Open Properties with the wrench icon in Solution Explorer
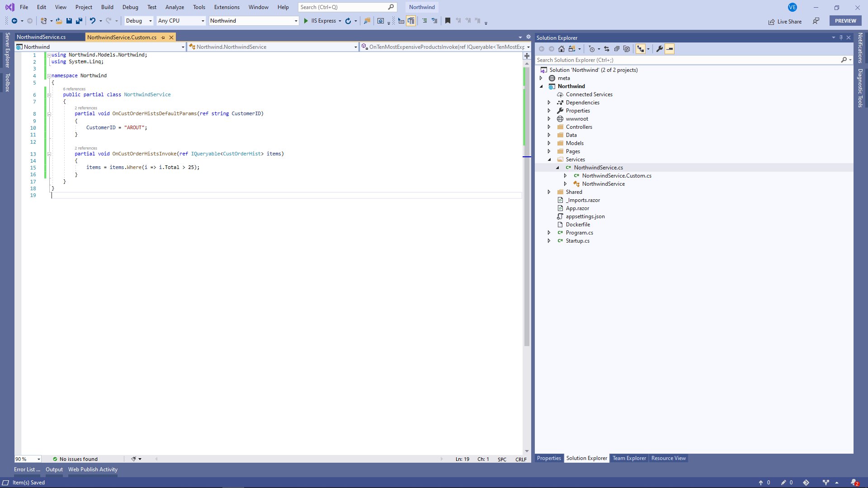This screenshot has height=488, width=868. [660, 49]
